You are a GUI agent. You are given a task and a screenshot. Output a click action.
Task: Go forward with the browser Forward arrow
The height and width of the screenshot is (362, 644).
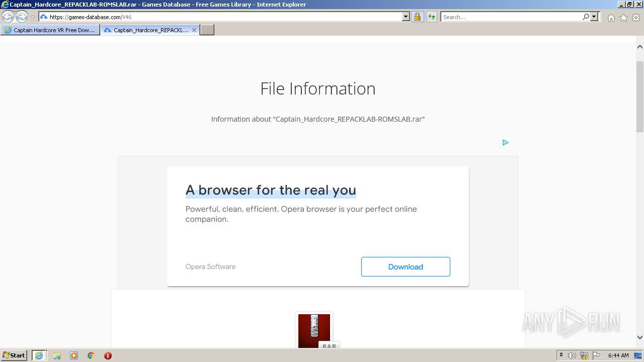pos(22,17)
